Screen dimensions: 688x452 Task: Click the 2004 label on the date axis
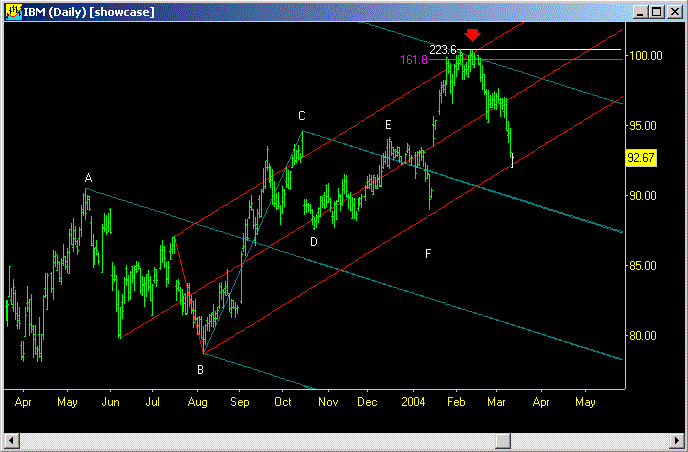pyautogui.click(x=412, y=401)
